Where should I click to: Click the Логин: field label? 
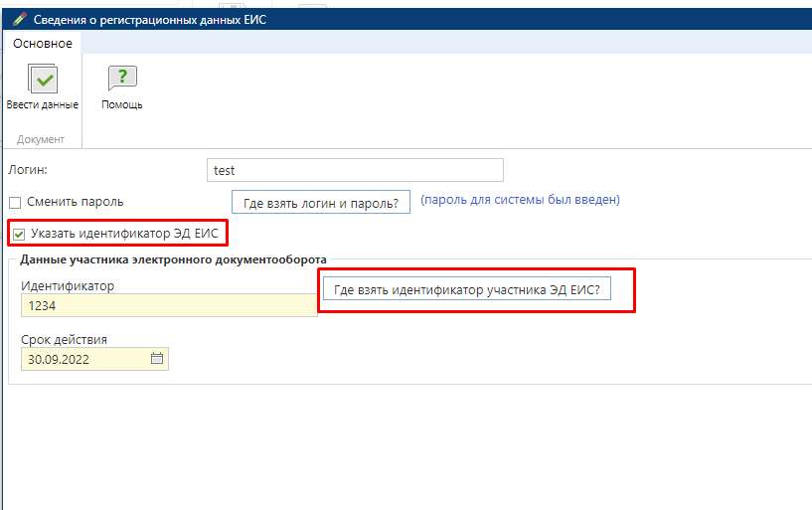coord(28,170)
